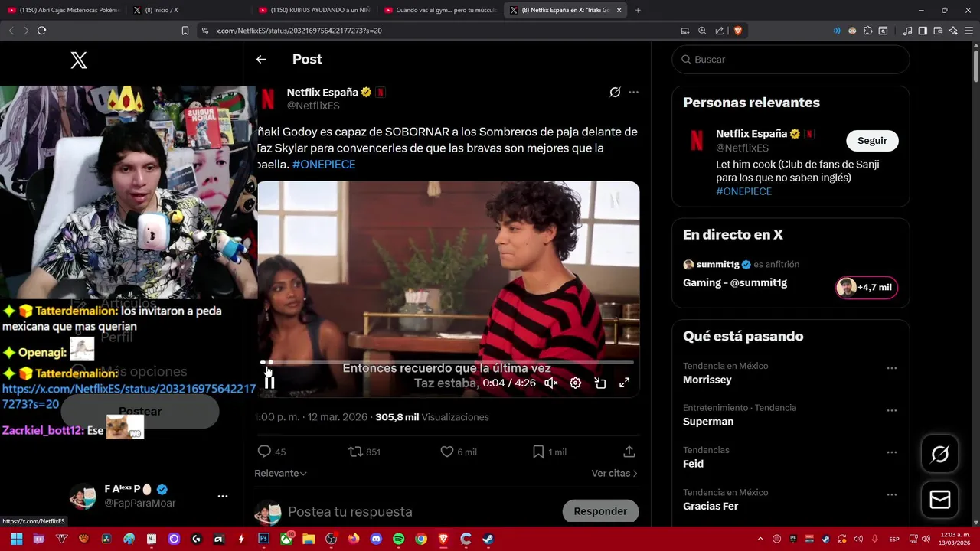The image size is (980, 551).
Task: Open Ver citas link
Action: click(x=614, y=473)
